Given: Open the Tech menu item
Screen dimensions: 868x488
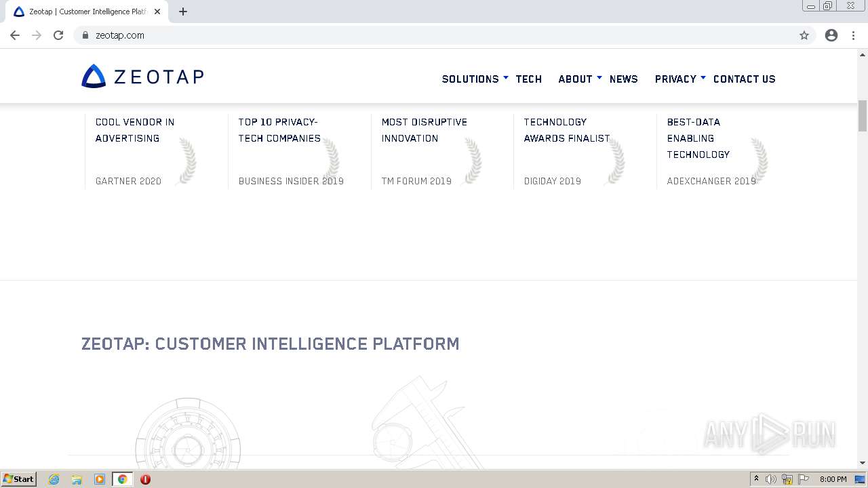Looking at the screenshot, I should pyautogui.click(x=528, y=79).
